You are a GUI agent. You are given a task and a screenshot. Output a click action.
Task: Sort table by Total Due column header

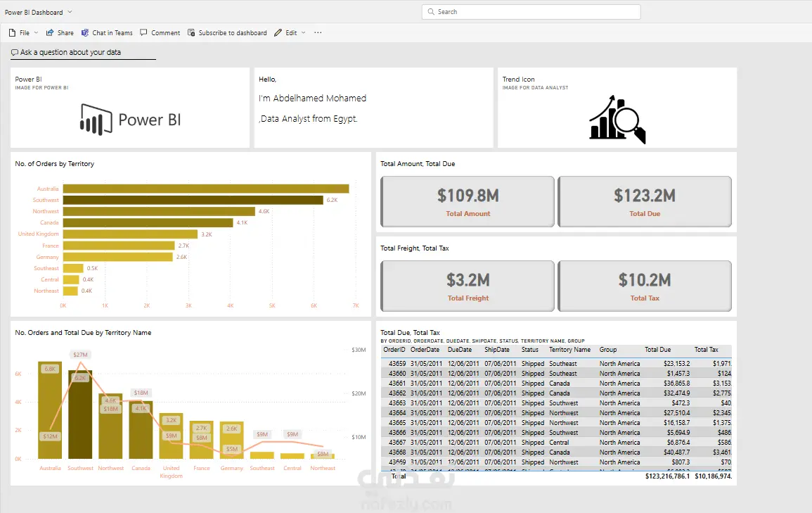[x=657, y=350]
